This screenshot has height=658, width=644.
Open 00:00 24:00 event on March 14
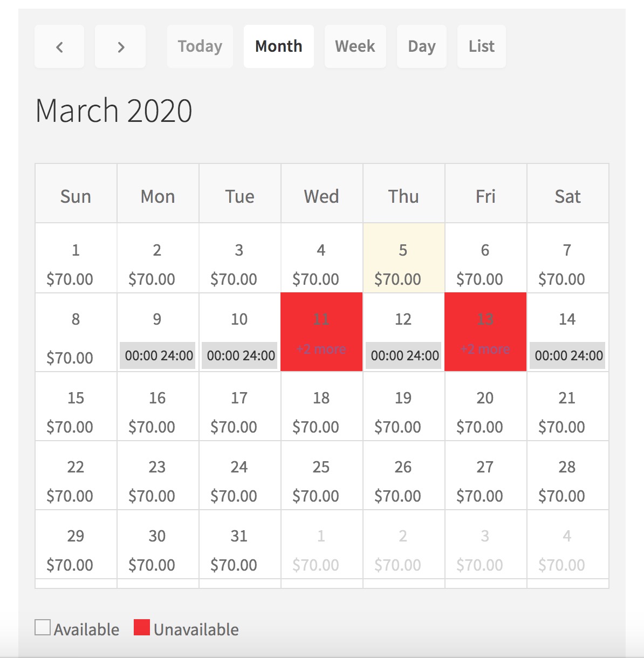coord(568,355)
